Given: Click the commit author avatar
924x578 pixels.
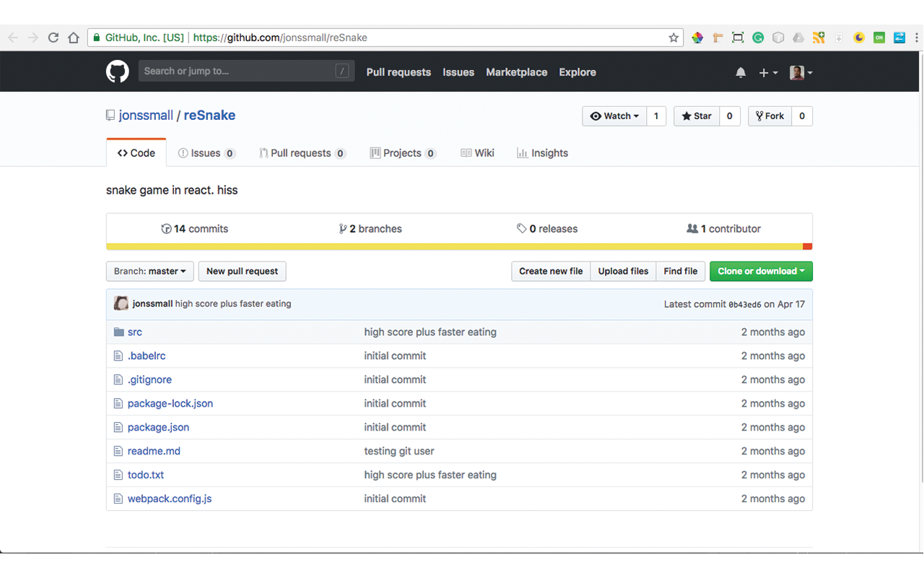Looking at the screenshot, I should (121, 303).
